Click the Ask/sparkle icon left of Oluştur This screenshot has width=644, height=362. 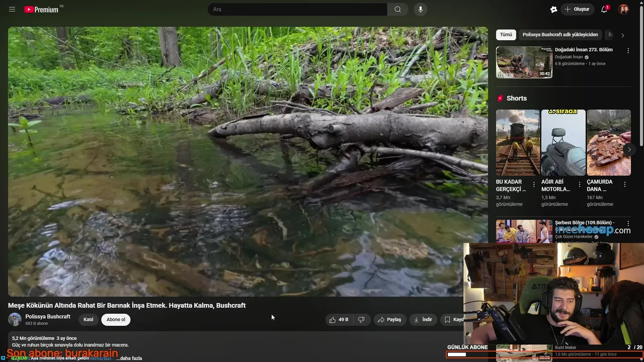pyautogui.click(x=553, y=10)
